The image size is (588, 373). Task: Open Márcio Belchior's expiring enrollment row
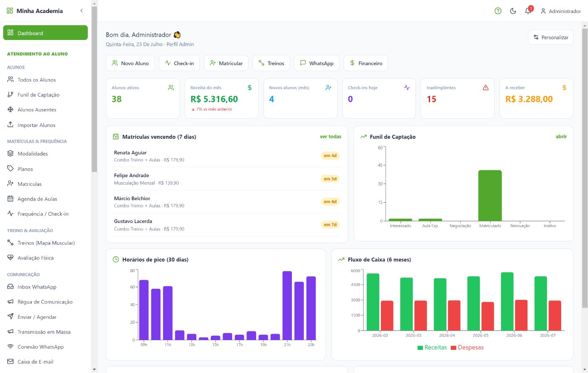[x=227, y=202]
